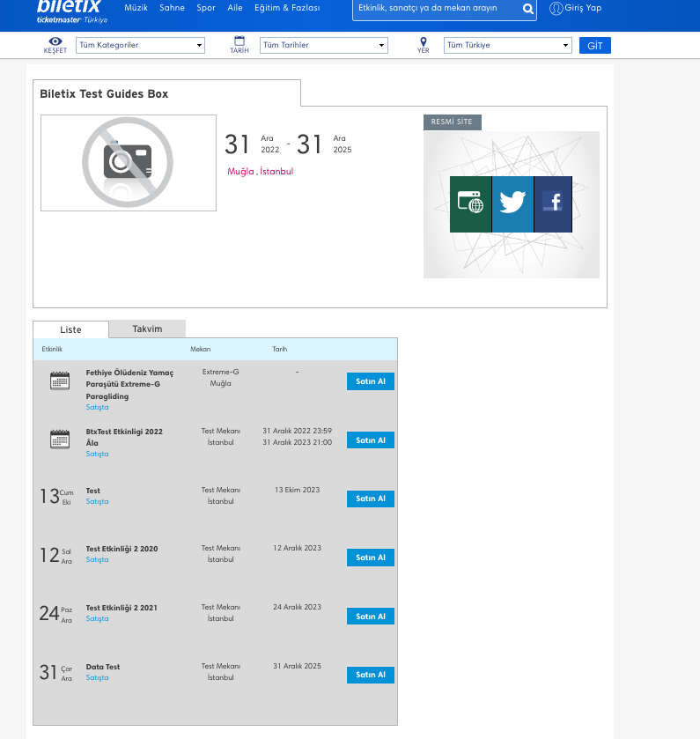Screen dimensions: 700x739
Task: Open the Eğitim & Fazlası menu
Action: point(287,8)
